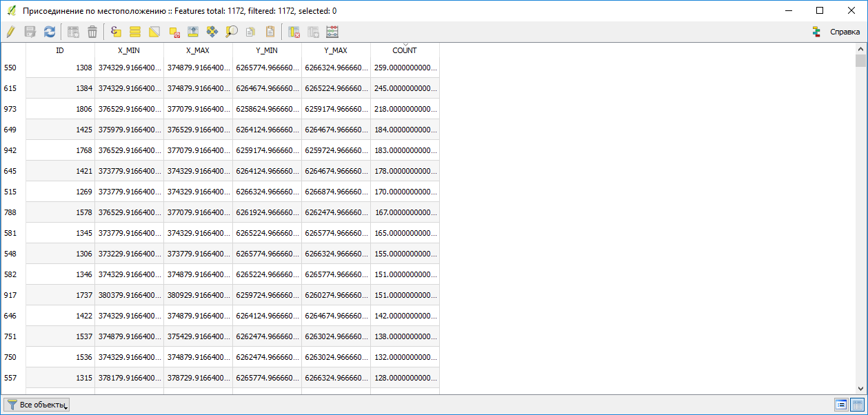This screenshot has width=868, height=415.
Task: Sort by the X_MIN column header
Action: 129,50
